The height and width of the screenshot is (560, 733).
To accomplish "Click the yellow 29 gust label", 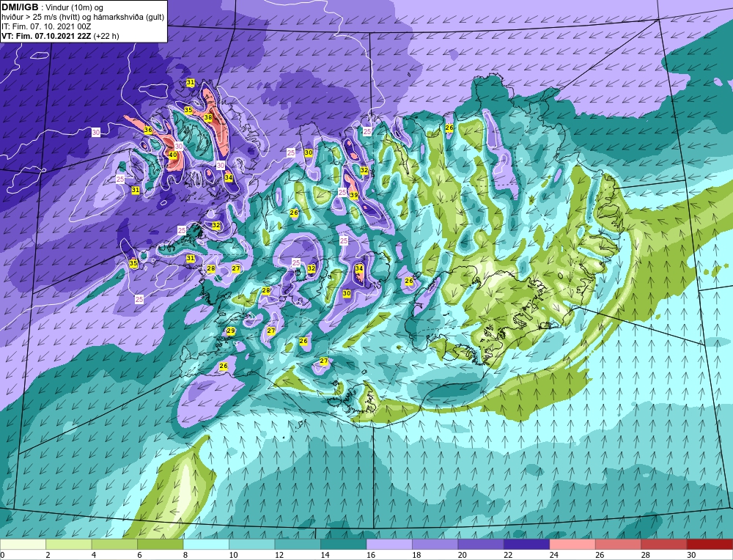I will pyautogui.click(x=230, y=331).
